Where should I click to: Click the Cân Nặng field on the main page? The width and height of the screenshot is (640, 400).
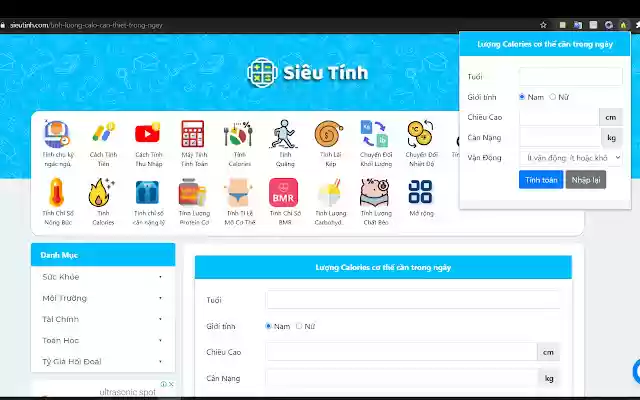402,378
